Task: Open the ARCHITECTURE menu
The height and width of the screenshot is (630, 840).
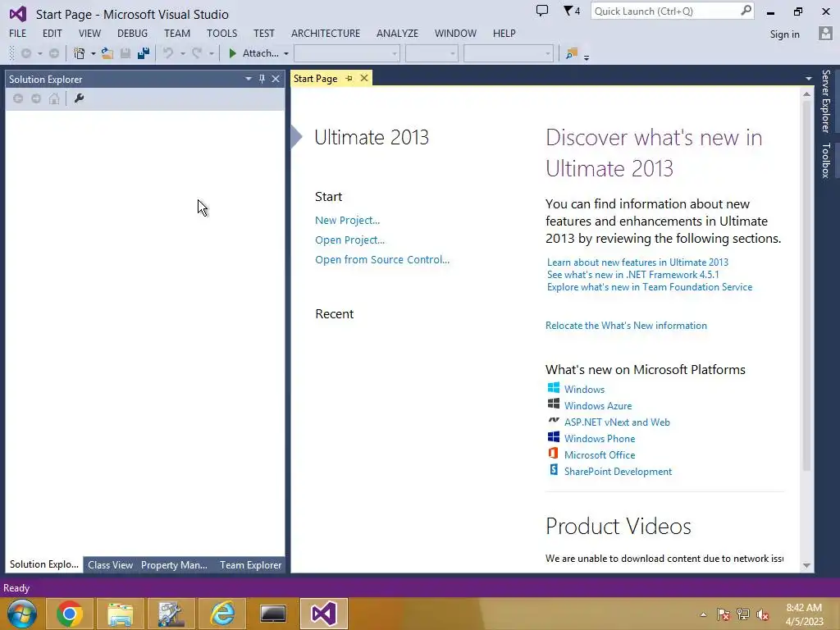Action: point(326,33)
